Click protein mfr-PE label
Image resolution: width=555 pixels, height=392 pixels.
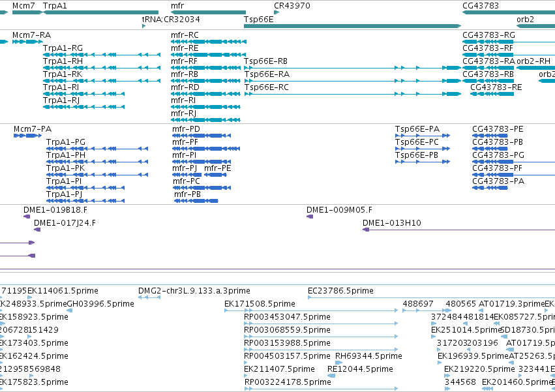pyautogui.click(x=218, y=168)
